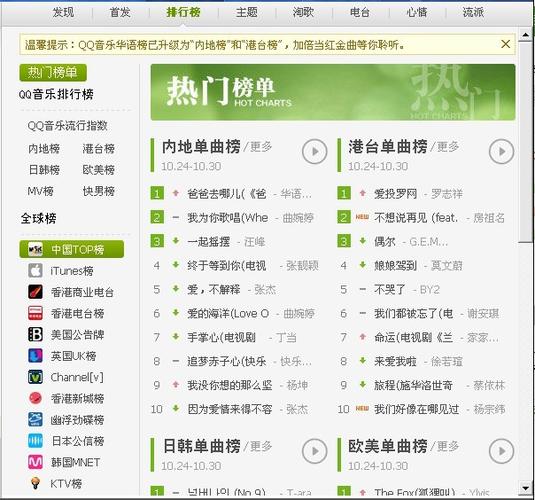The height and width of the screenshot is (500, 535).
Task: Select song 爸爸去哪儿 in 内地单曲榜
Action: click(227, 194)
